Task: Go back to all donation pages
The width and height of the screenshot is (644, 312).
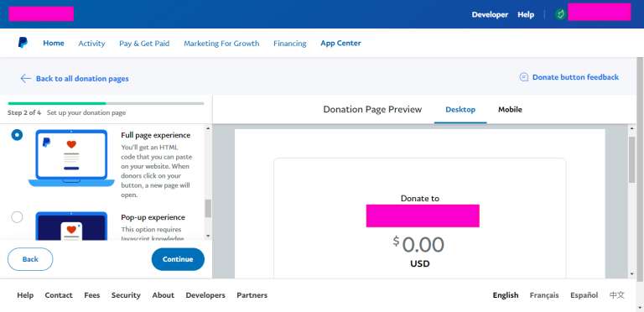Action: coord(82,78)
